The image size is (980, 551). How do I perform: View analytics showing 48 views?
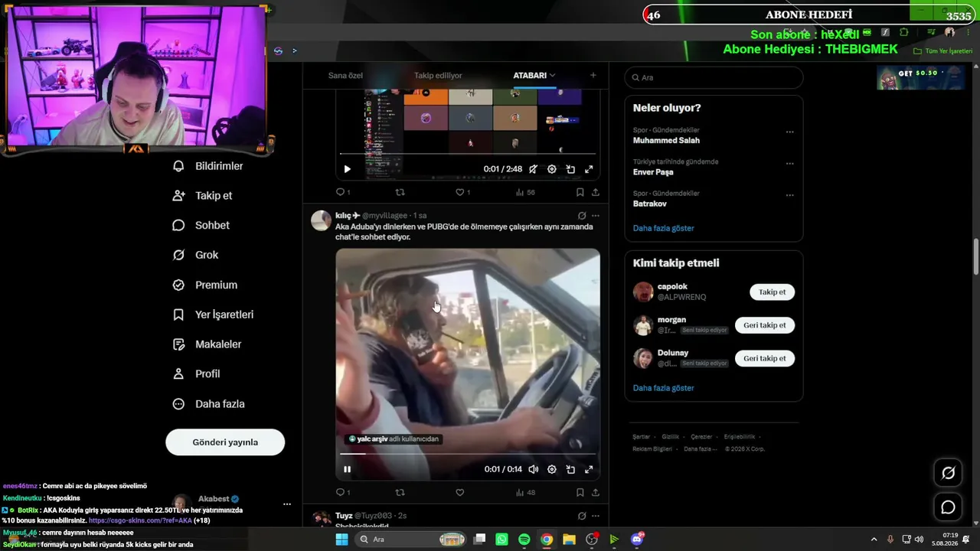[525, 492]
